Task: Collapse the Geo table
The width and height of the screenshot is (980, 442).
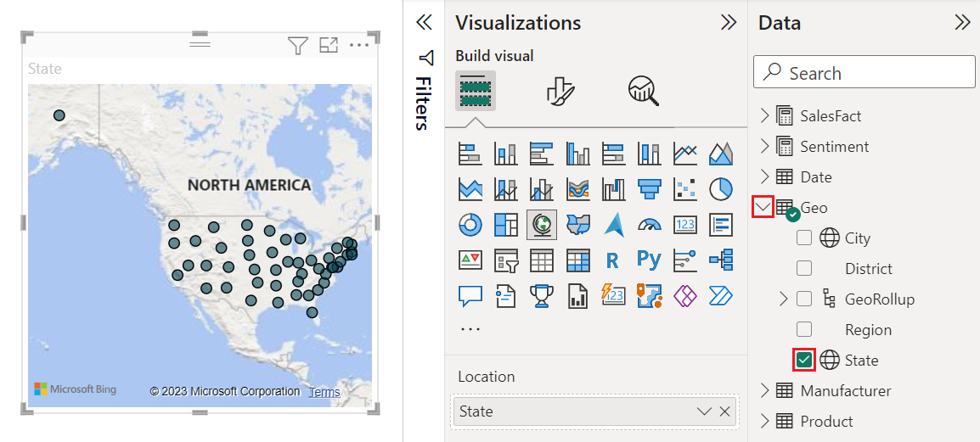Action: point(763,207)
